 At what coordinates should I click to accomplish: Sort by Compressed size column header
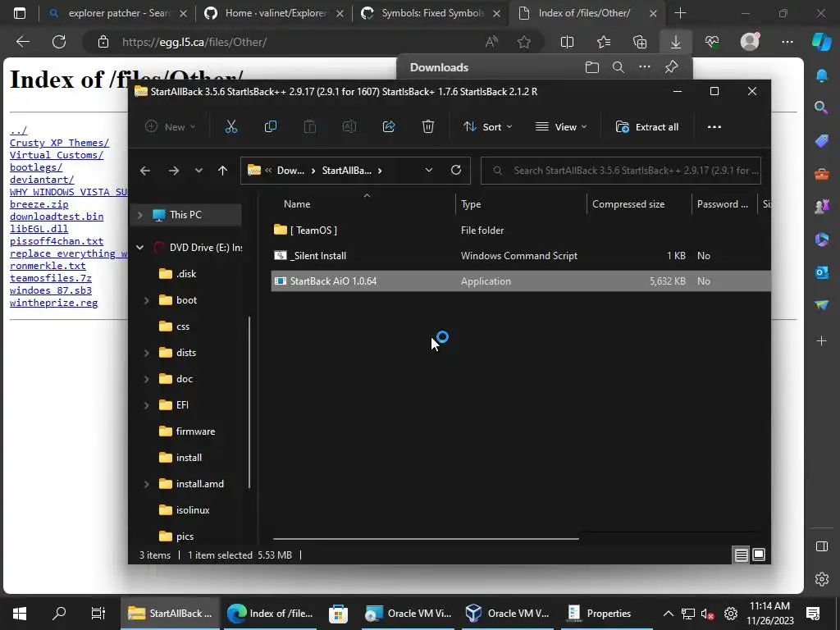[639, 204]
